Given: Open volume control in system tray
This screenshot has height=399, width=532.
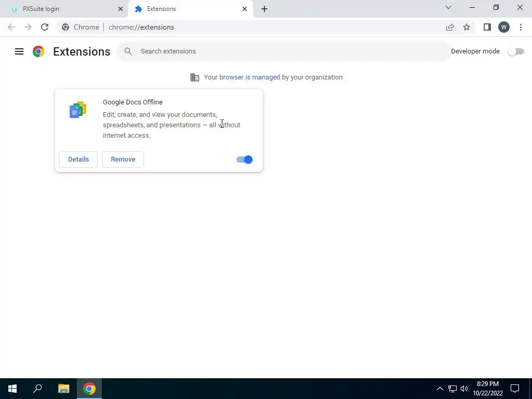Looking at the screenshot, I should 464,389.
